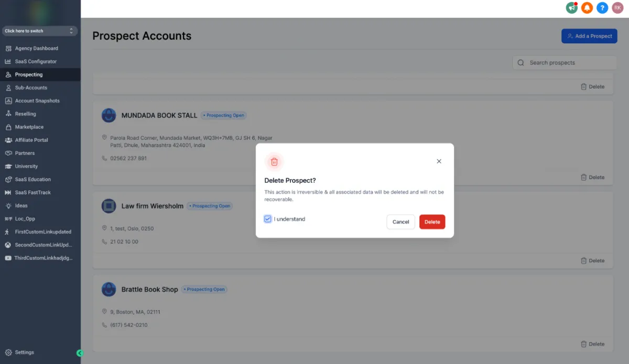Viewport: 629px width, 364px height.
Task: Click the red trash icon in the dialog
Action: coord(274,162)
